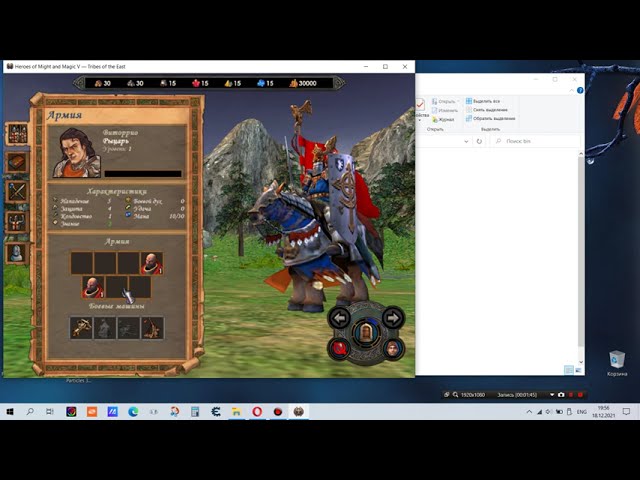
Task: Show hidden system tray icons
Action: point(529,412)
